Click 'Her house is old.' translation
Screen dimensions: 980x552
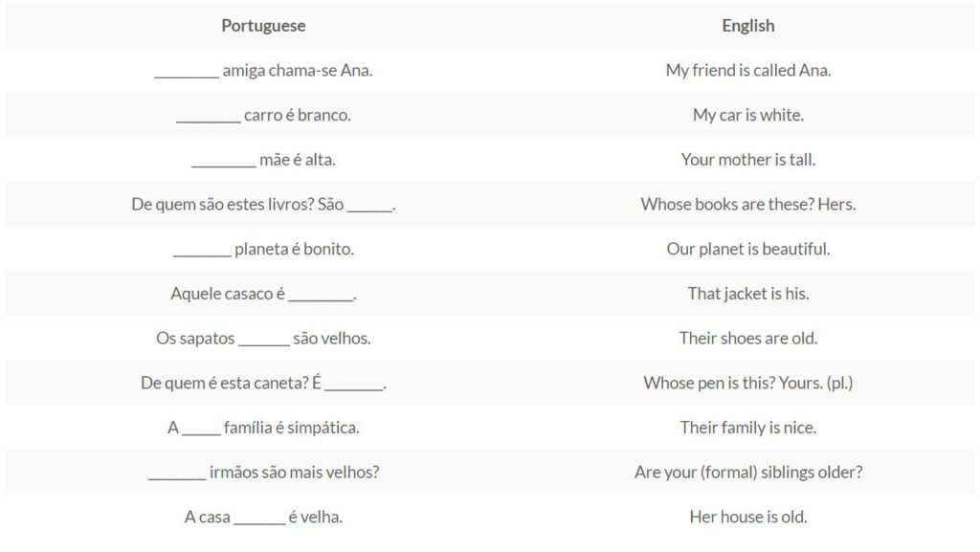pyautogui.click(x=748, y=517)
